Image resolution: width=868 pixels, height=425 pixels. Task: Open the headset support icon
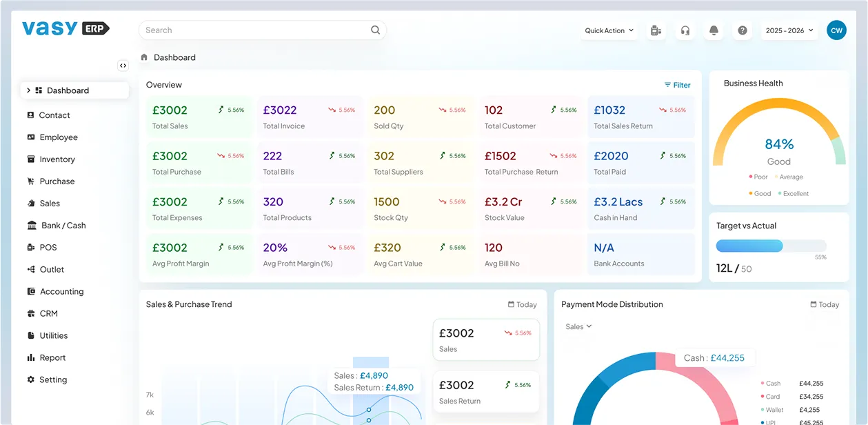pos(685,30)
